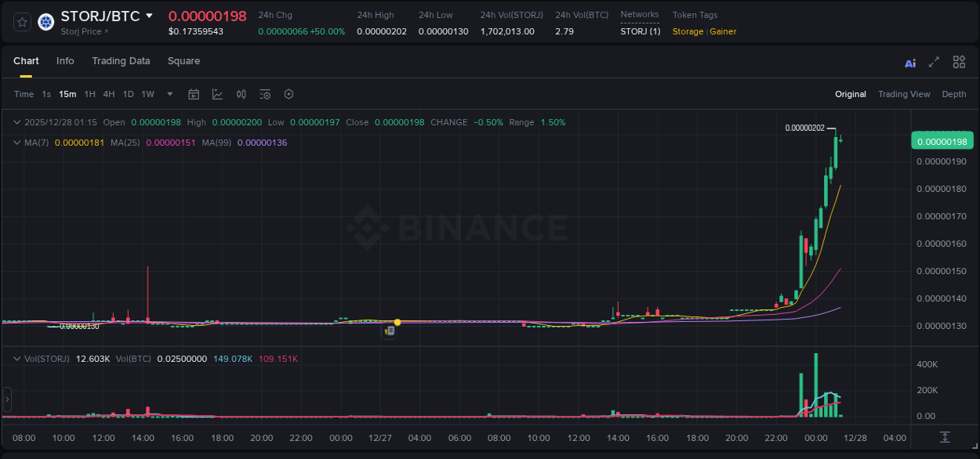This screenshot has height=459, width=980.
Task: Toggle the favorite star for STORJ/BTC
Action: [x=21, y=22]
